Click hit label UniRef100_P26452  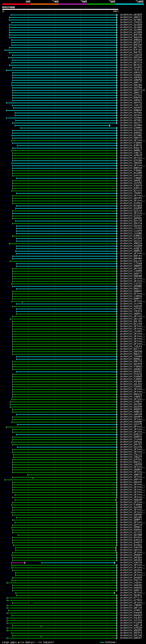(x=131, y=387)
